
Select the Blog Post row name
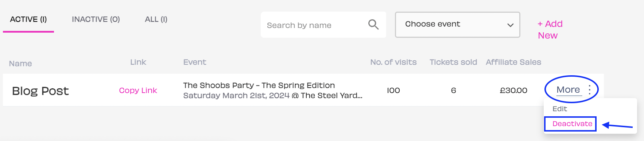40,90
